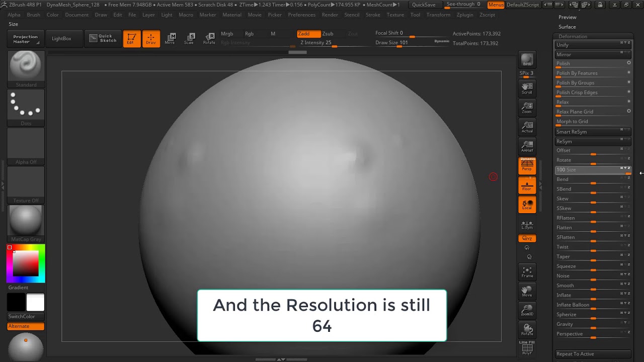Collapse the Deformation subpalette
644x362 pixels.
click(x=573, y=36)
